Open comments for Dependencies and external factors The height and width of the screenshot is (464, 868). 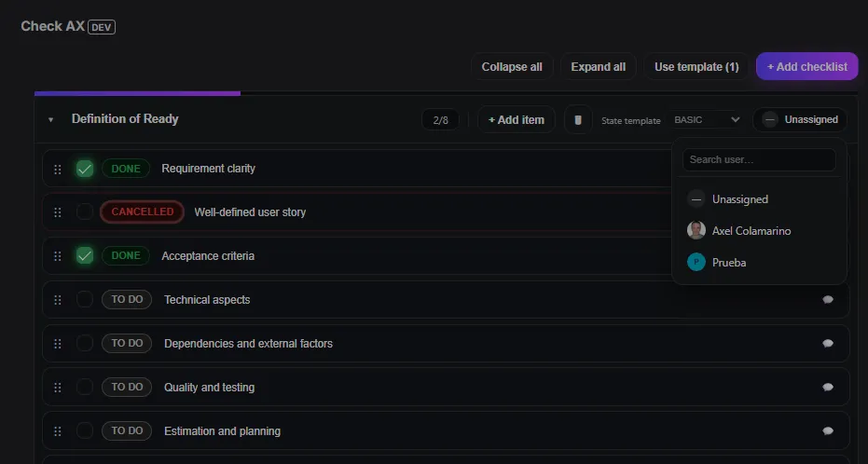coord(828,344)
